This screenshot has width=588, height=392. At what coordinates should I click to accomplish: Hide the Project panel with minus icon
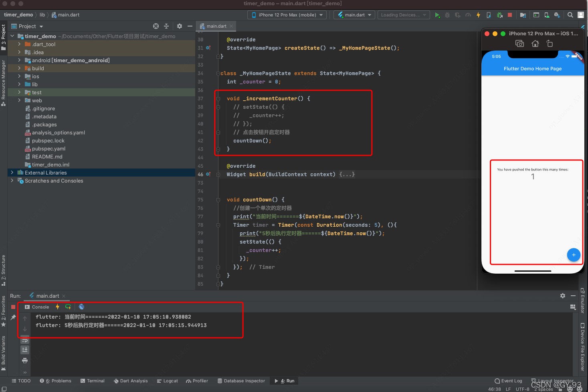[190, 26]
